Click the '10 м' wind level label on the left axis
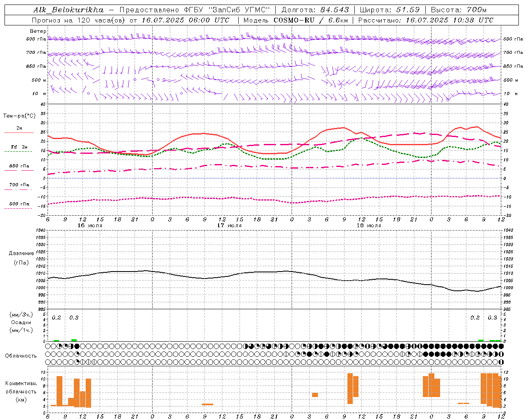The height and width of the screenshot is (420, 525). [39, 94]
